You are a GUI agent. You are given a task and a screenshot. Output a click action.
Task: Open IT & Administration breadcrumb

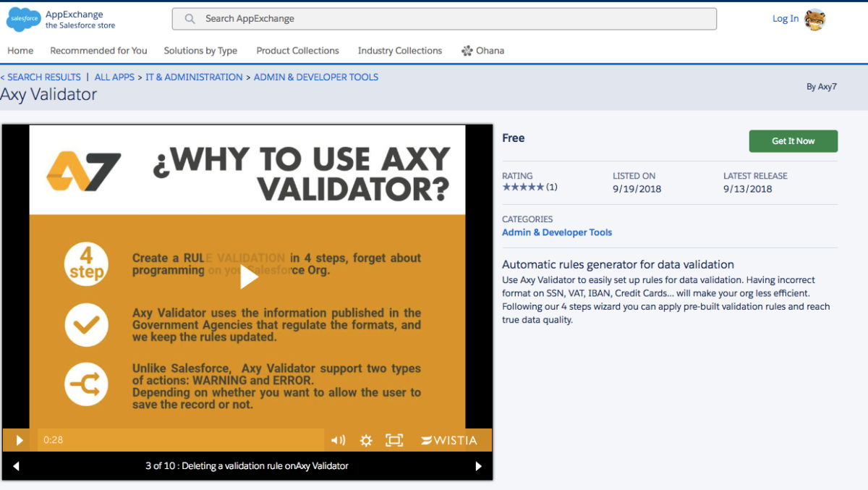pos(194,77)
